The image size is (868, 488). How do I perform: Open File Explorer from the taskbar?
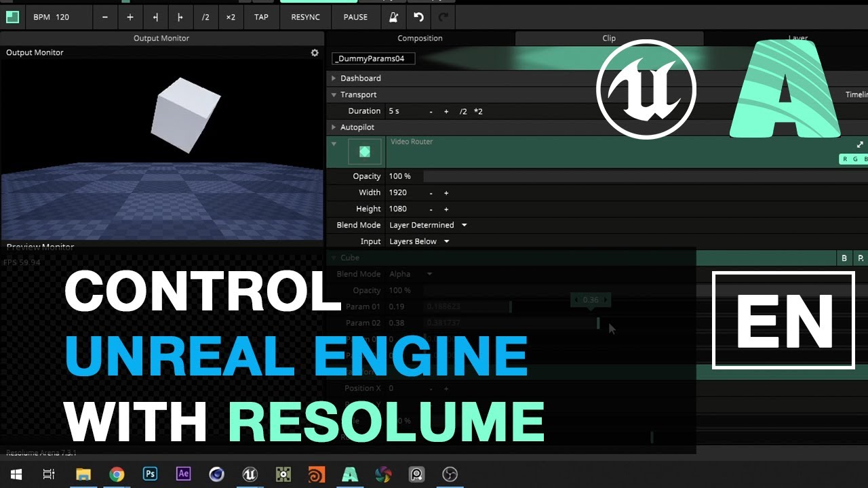point(83,474)
